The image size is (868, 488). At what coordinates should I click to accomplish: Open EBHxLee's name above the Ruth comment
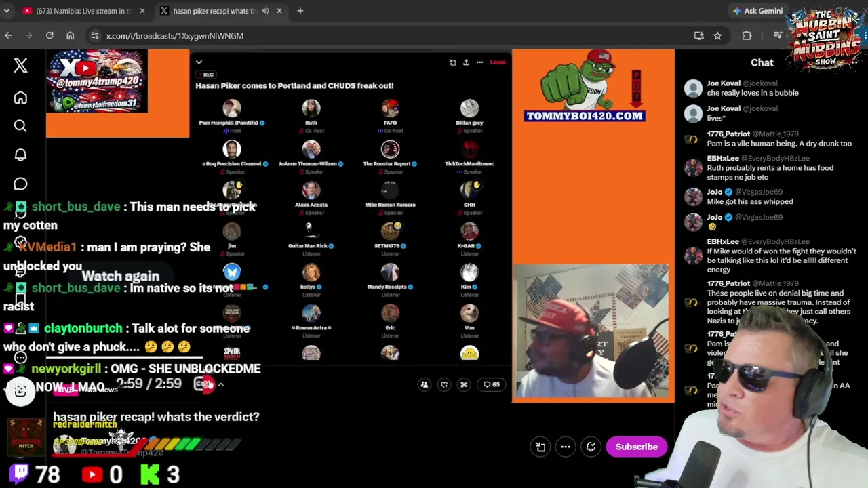point(724,159)
